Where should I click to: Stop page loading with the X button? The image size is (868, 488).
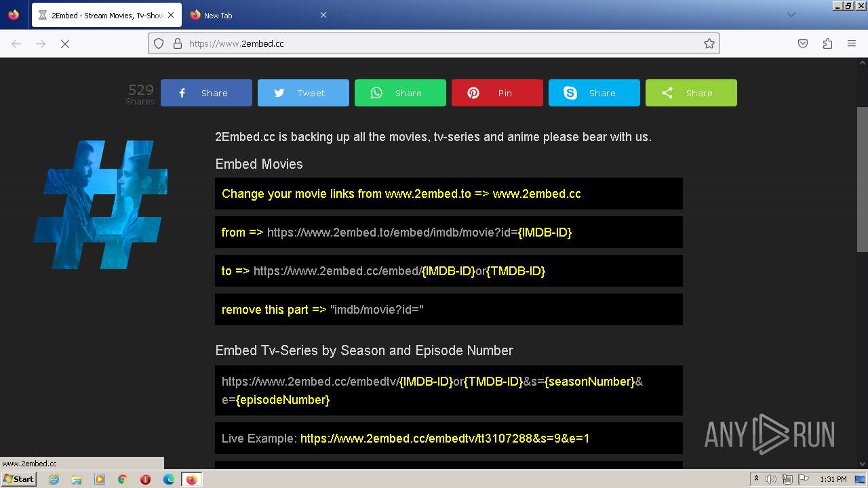pyautogui.click(x=65, y=43)
